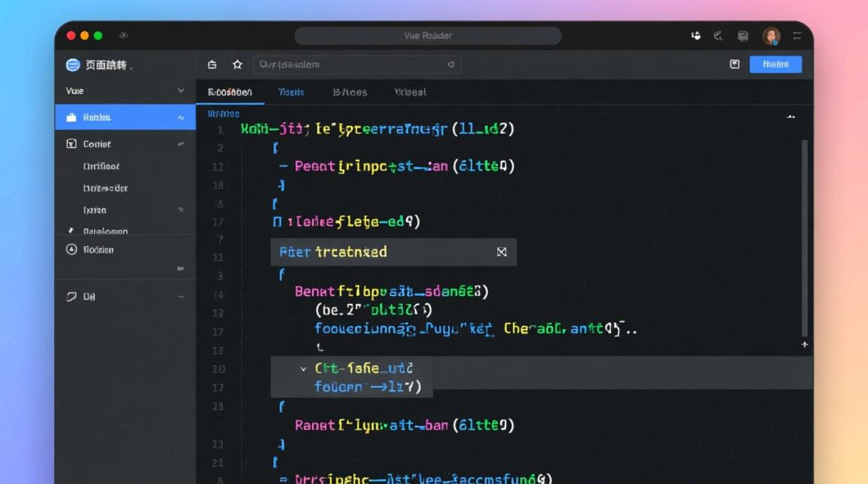Select the Conlet sidebar item

(x=125, y=144)
